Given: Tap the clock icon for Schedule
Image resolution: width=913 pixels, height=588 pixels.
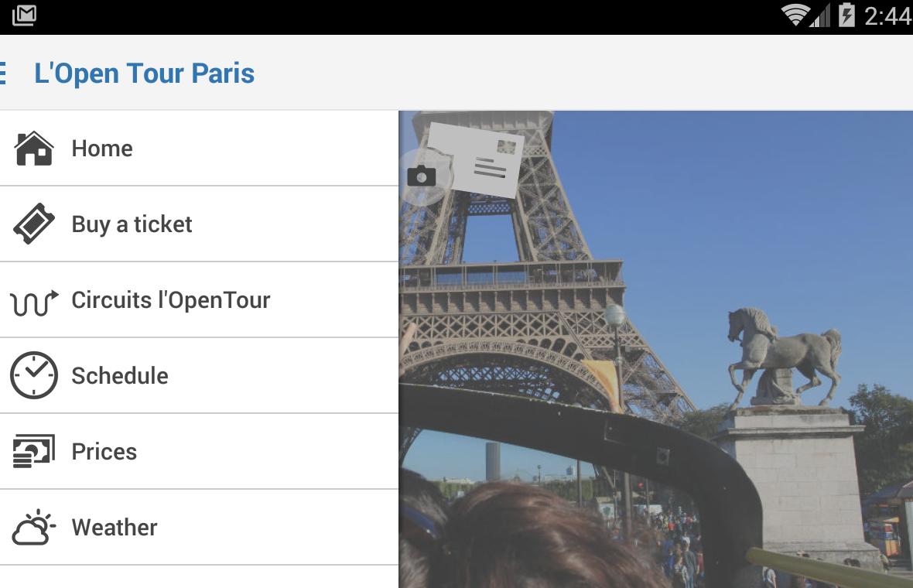Looking at the screenshot, I should click(x=33, y=375).
